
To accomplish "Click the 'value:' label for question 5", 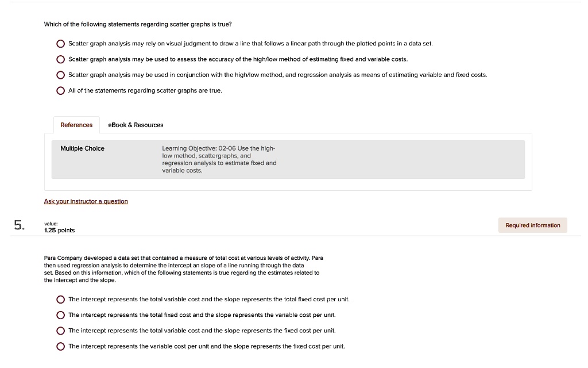I will point(51,224).
